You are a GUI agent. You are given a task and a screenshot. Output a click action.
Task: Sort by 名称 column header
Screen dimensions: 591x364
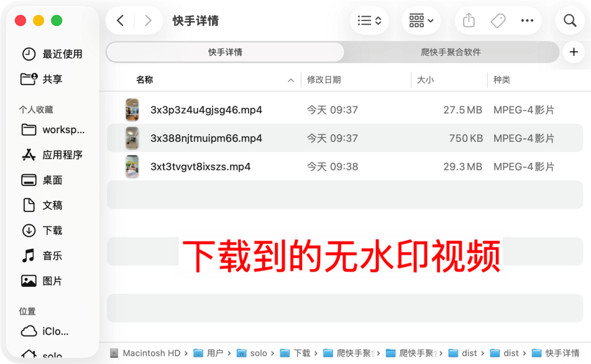click(144, 79)
